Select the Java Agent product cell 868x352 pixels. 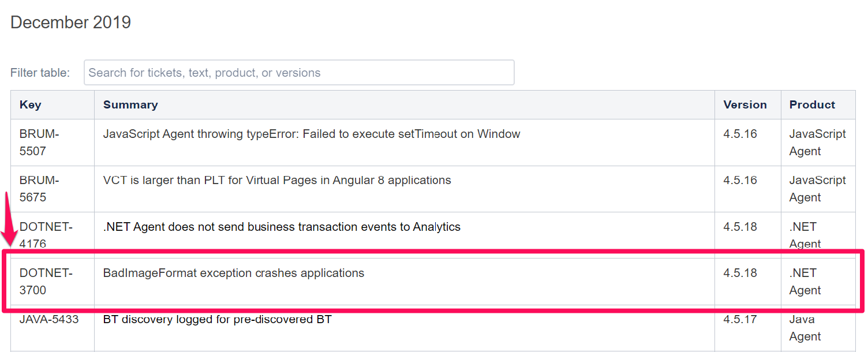805,328
